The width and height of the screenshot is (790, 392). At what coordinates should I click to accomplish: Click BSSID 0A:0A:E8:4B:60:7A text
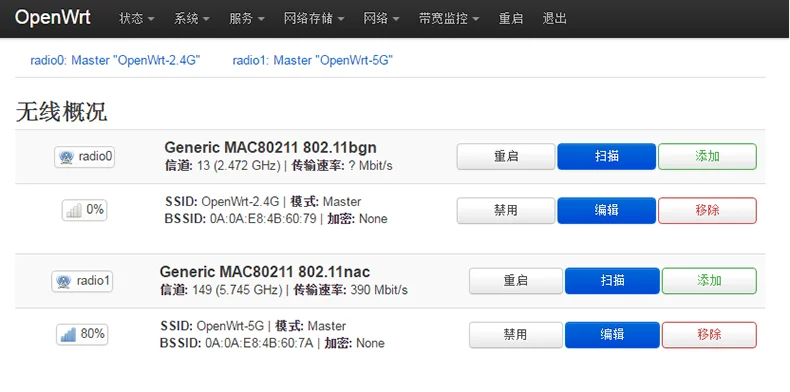pos(237,344)
